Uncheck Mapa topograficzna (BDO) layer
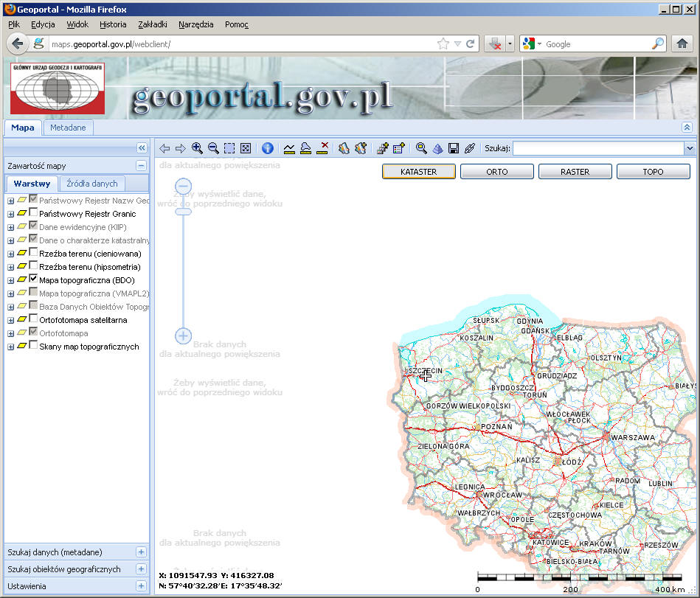The image size is (700, 598). (x=33, y=279)
